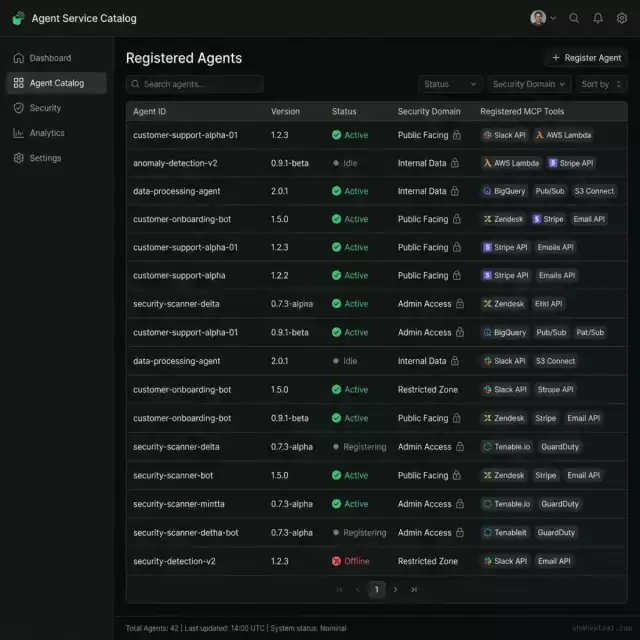Select Agent Catalog in sidebar
The image size is (640, 640).
tap(57, 83)
